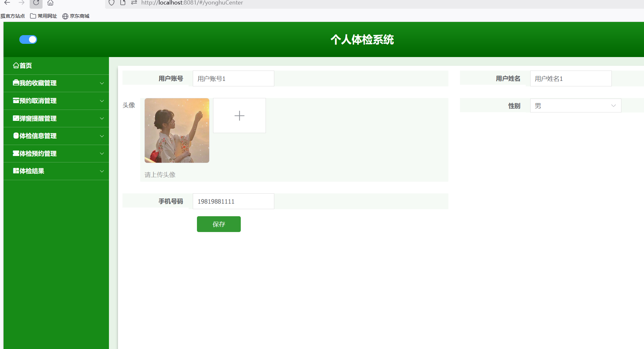Click the plus icon to upload avatar
Screen dimensions: 644x349
click(239, 116)
